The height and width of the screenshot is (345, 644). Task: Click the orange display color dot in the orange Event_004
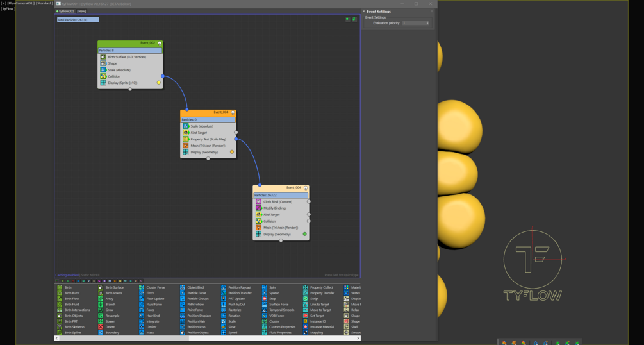[231, 152]
